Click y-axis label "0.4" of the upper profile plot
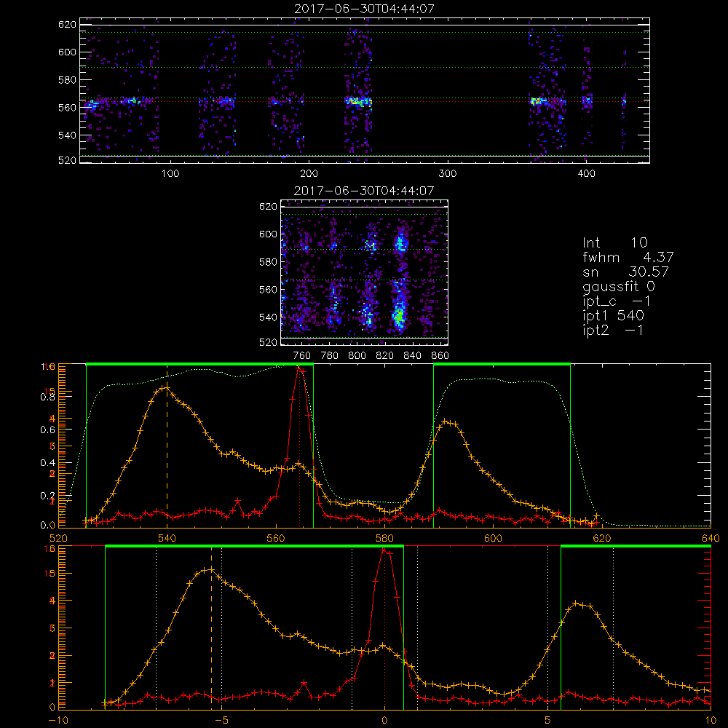Screen dimensions: 728x728 coord(48,463)
